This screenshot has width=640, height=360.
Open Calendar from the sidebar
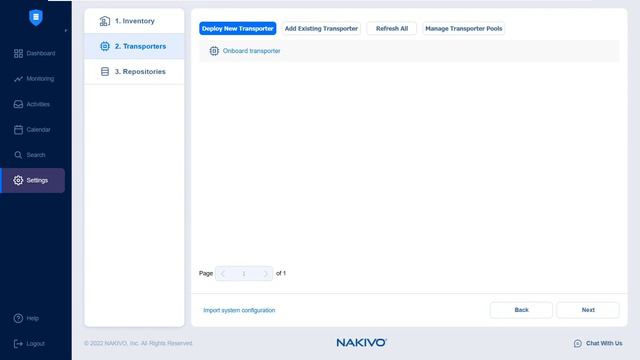tap(32, 129)
